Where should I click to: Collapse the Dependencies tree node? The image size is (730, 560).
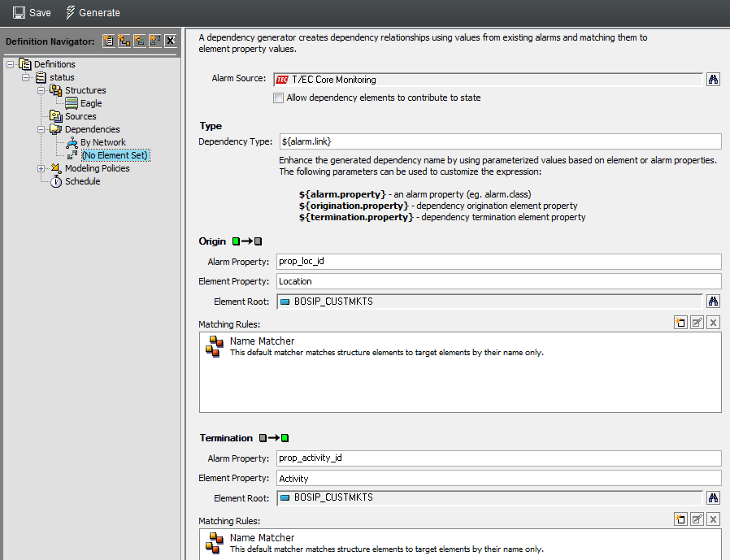point(41,129)
